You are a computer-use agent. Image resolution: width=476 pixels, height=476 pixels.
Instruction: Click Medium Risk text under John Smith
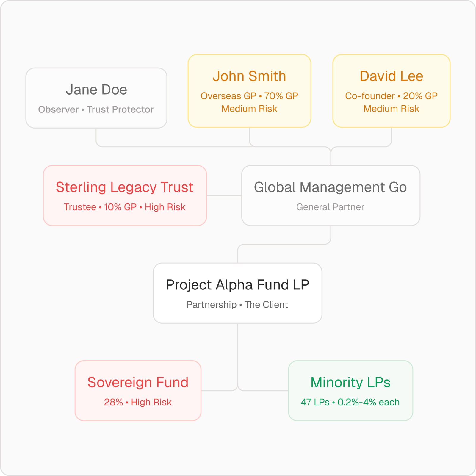pyautogui.click(x=249, y=109)
